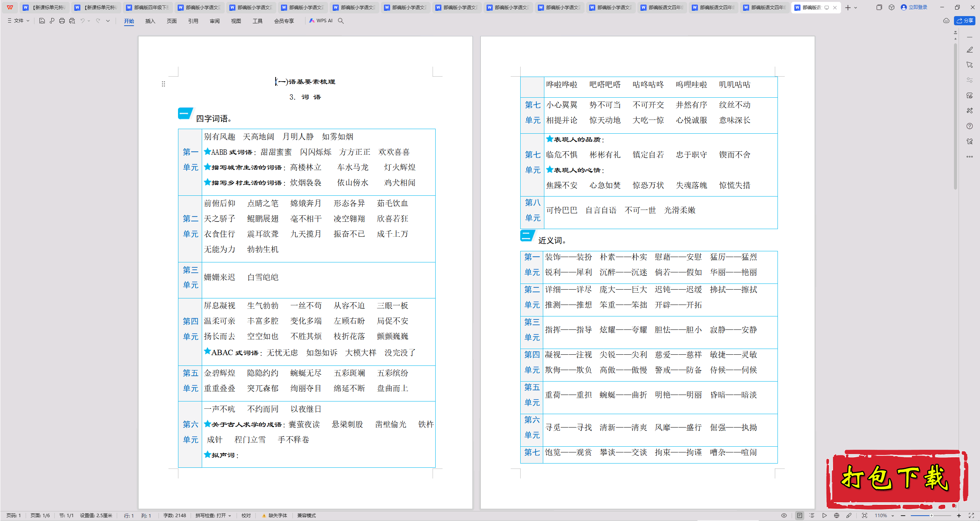Click 立即登录 login link
The height and width of the screenshot is (521, 980).
(914, 7)
